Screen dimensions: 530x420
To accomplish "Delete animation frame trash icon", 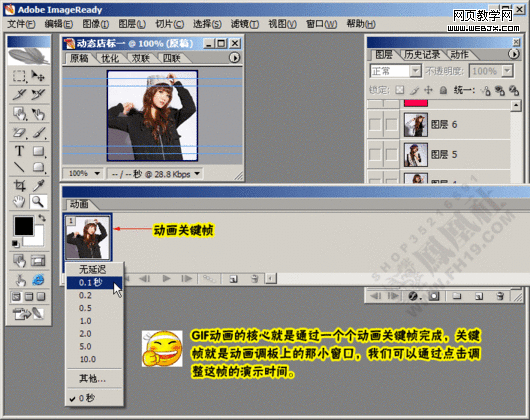I will [255, 279].
